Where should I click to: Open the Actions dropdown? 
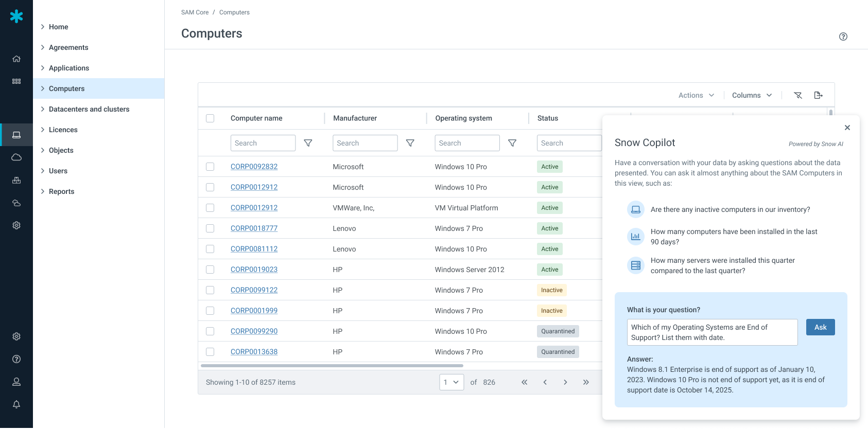point(696,95)
